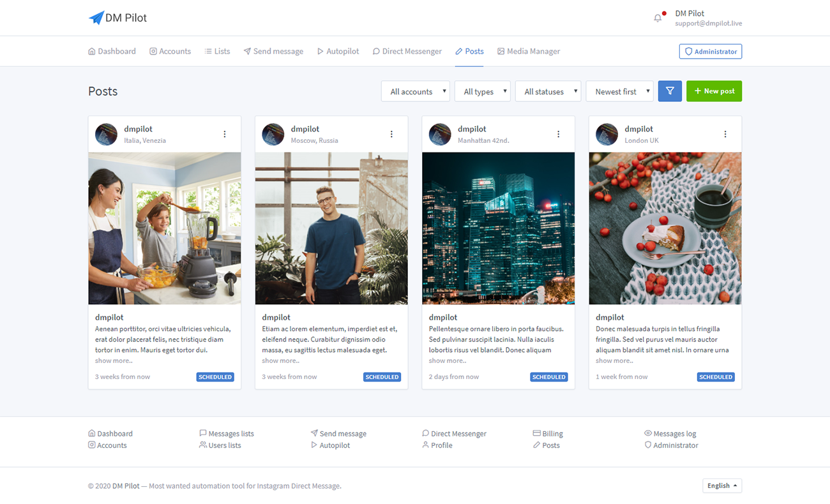
Task: Click the Direct Messenger link in the footer
Action: pos(454,433)
